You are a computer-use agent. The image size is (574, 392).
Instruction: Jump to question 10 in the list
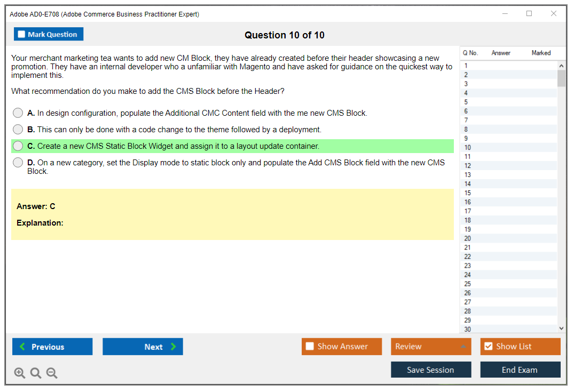click(468, 148)
